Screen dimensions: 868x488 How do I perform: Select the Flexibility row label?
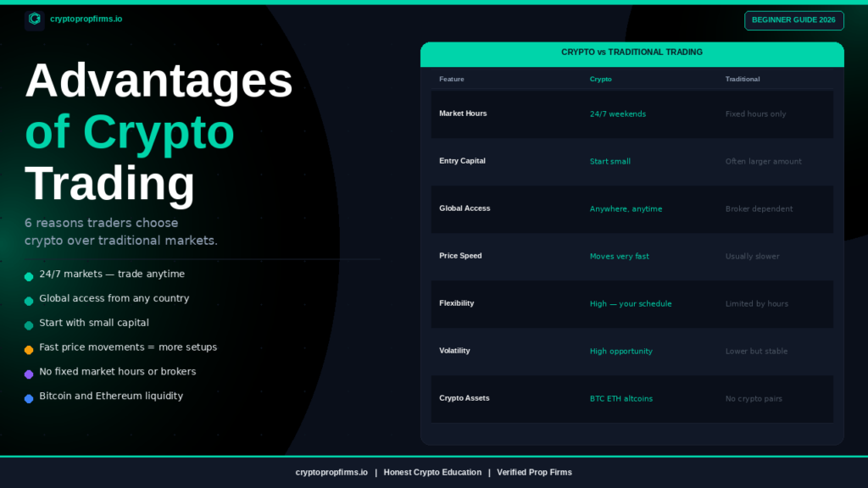click(457, 303)
